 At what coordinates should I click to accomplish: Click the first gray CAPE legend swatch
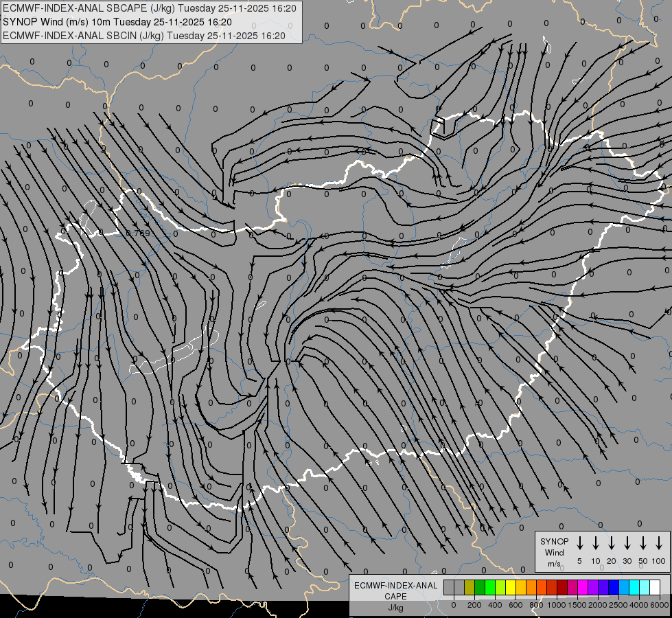coord(449,587)
